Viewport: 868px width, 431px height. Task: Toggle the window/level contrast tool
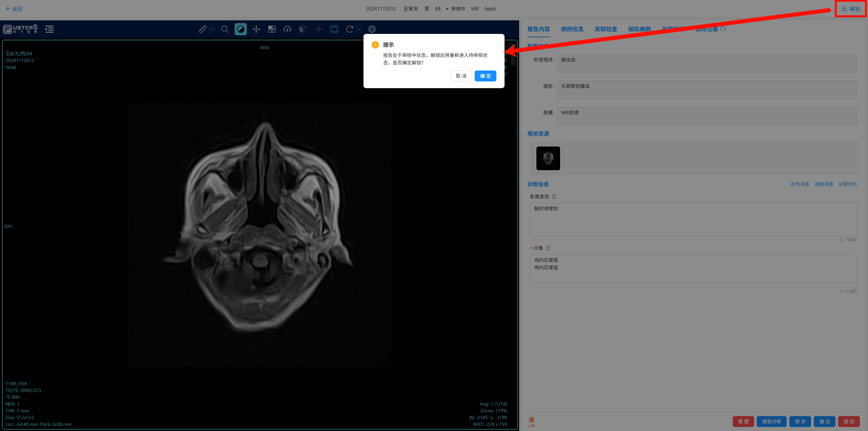point(240,29)
